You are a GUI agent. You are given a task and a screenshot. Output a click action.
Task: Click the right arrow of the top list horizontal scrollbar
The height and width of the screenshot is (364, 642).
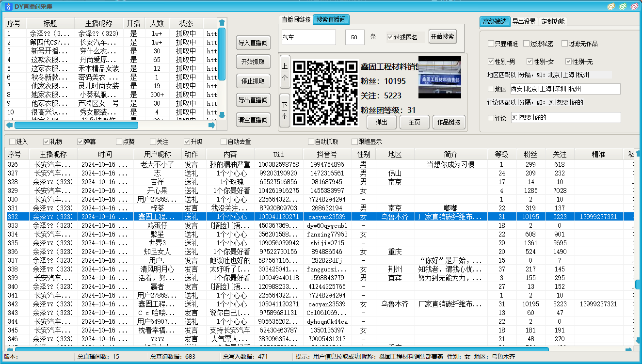coord(211,125)
